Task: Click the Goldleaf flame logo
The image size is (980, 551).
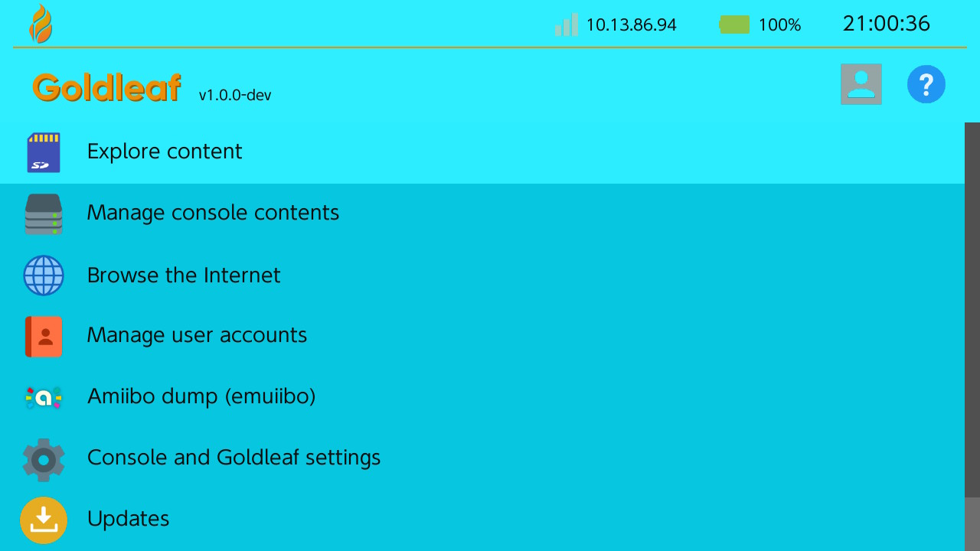Action: (42, 24)
